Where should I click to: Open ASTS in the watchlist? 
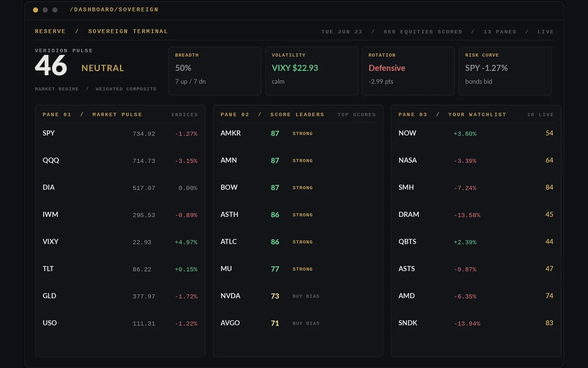point(476,269)
